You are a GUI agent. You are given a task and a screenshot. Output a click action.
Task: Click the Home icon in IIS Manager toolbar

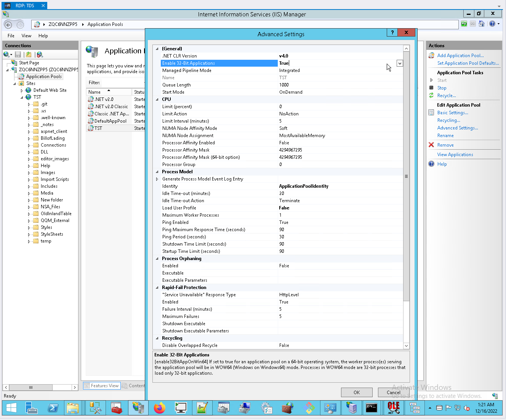482,24
